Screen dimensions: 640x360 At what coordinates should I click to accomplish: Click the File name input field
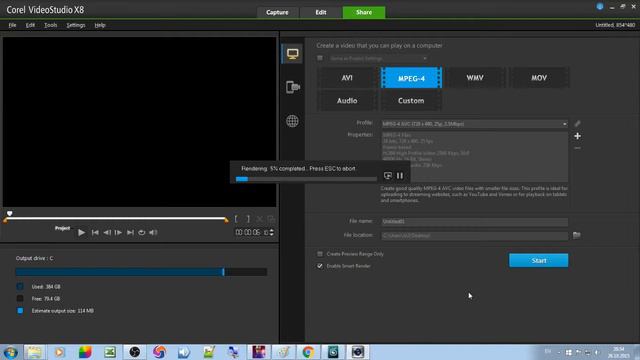click(x=475, y=221)
